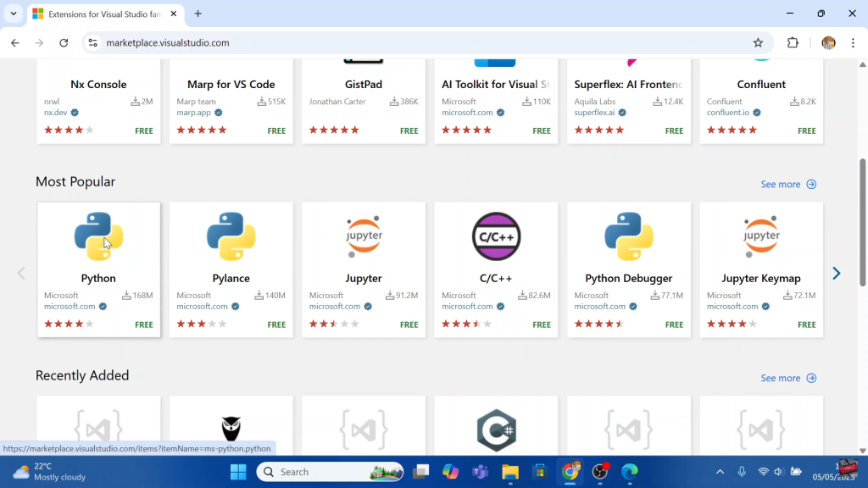
Task: Open the confluent.io publisher link
Action: (x=728, y=113)
